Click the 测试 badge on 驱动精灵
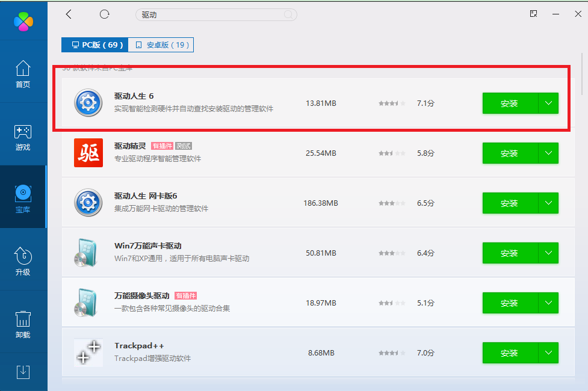 [184, 146]
